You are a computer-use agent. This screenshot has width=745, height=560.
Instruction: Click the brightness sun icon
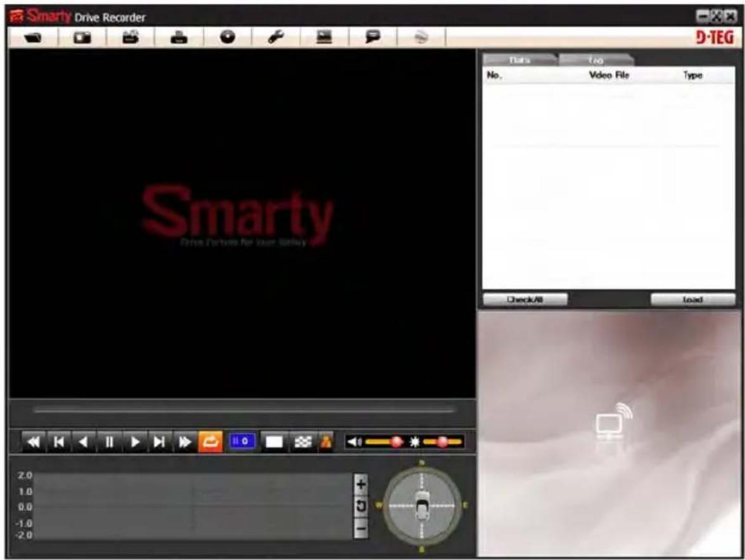415,442
